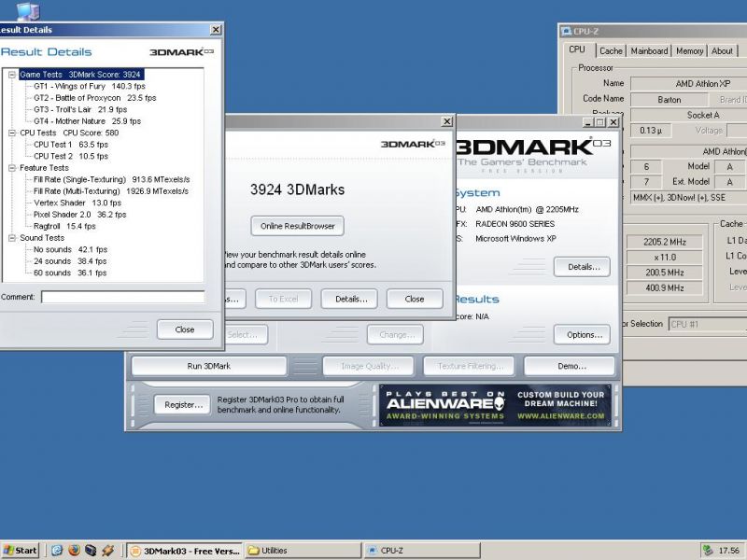The height and width of the screenshot is (560, 747).
Task: Select the GT4 - Mother Nature row
Action: click(x=87, y=121)
